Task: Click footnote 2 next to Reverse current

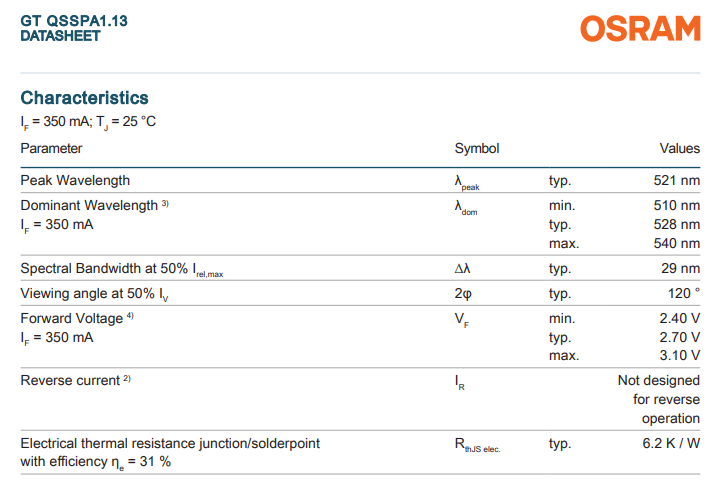Action: coord(127,378)
